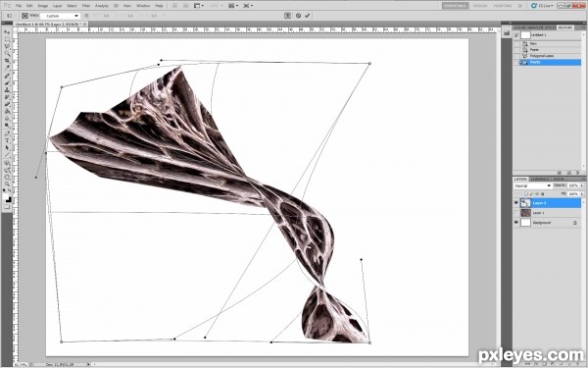Switch between free transform and warp modes
The image size is (588, 368).
point(287,16)
